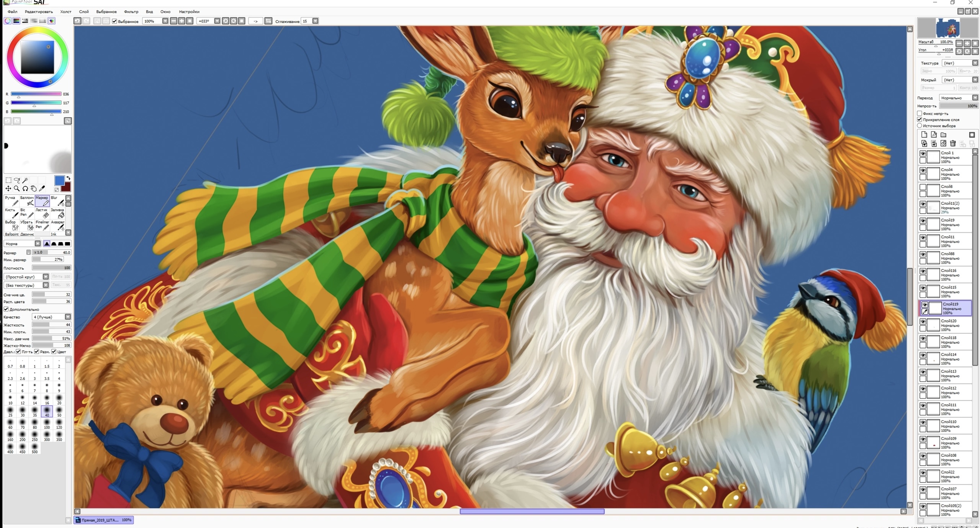Delete layer using trash icon

tap(953, 144)
